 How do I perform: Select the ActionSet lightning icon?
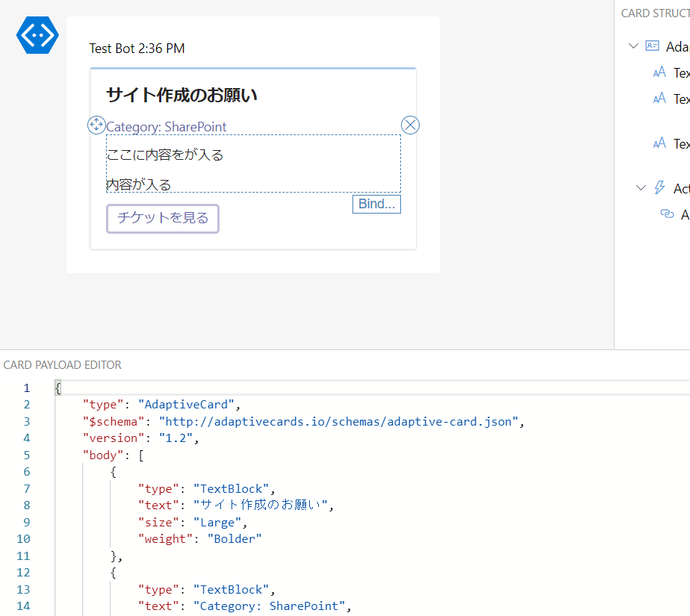coord(659,187)
